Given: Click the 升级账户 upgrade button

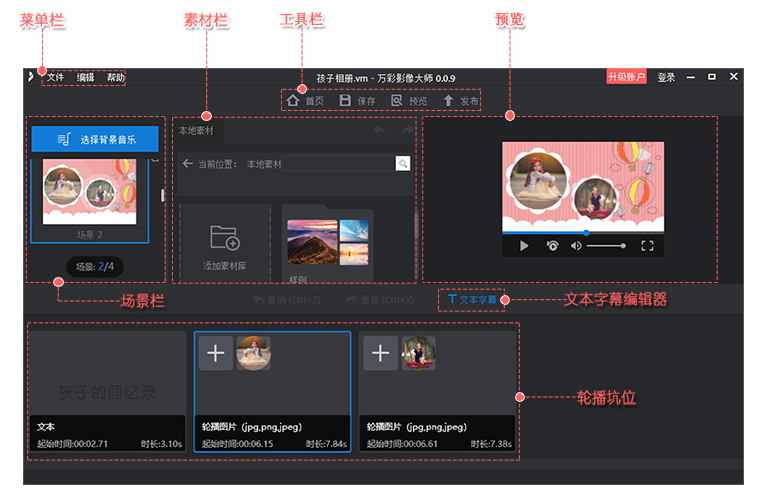Looking at the screenshot, I should point(626,77).
